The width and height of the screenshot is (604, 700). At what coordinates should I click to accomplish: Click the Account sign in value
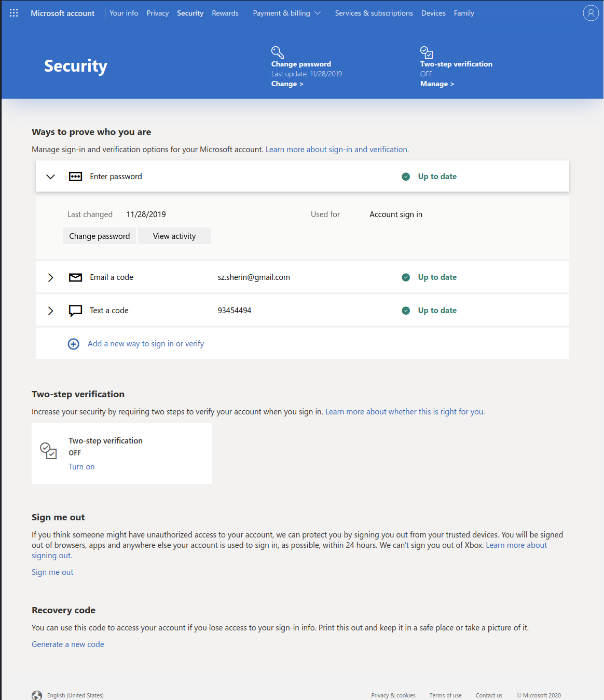(x=396, y=214)
